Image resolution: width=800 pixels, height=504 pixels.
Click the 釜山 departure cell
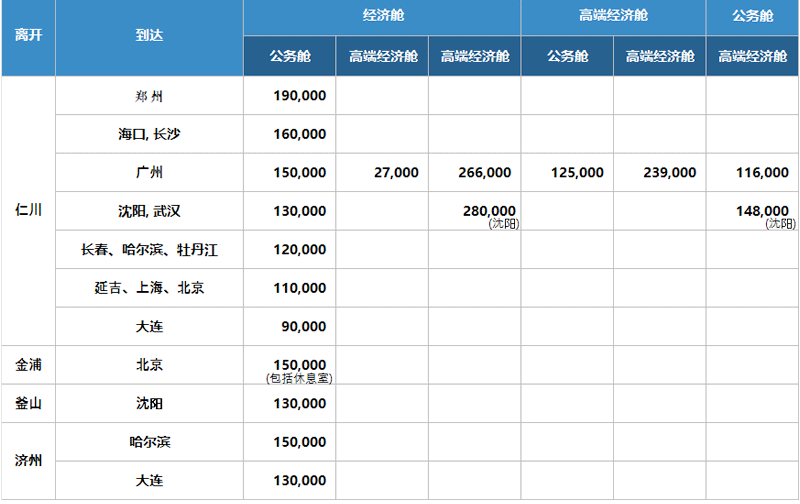coord(28,404)
